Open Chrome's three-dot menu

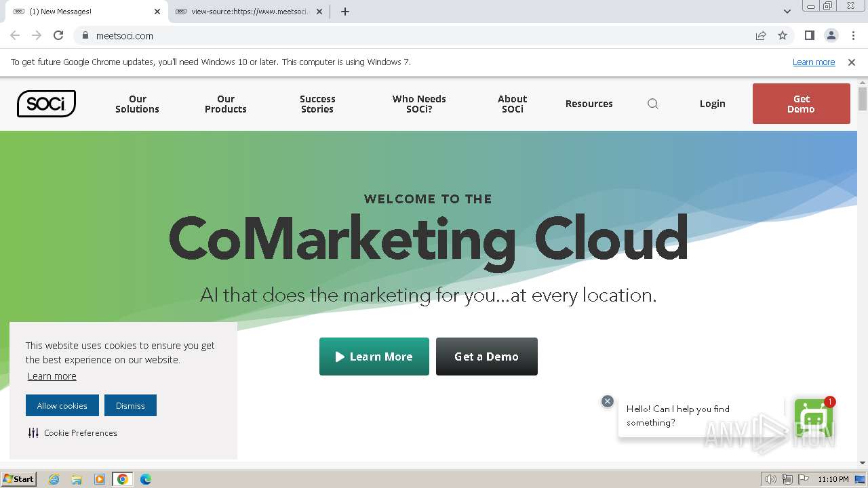(853, 36)
